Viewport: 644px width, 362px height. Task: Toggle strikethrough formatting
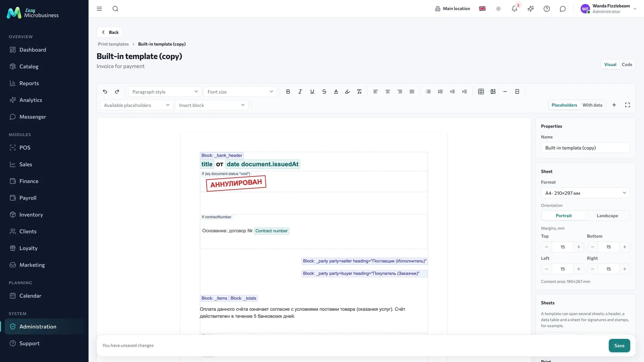click(324, 92)
